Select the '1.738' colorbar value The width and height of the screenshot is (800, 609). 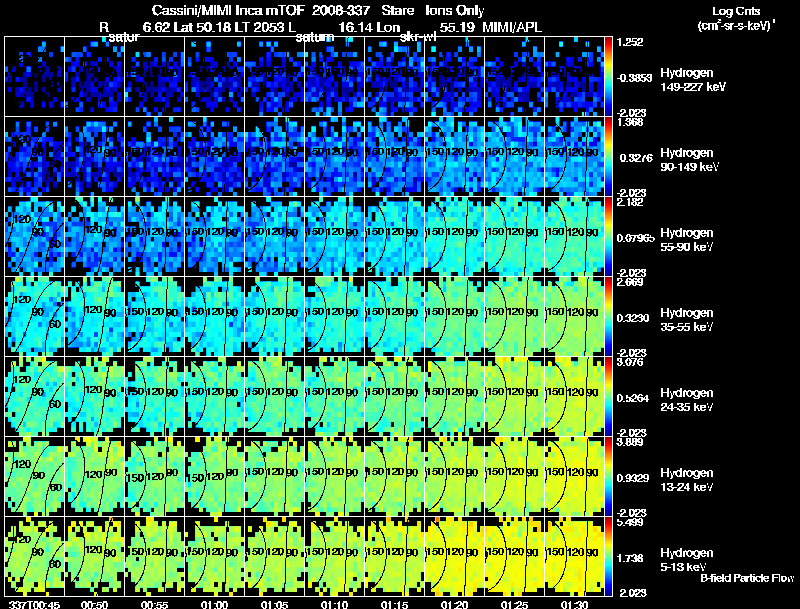point(630,559)
